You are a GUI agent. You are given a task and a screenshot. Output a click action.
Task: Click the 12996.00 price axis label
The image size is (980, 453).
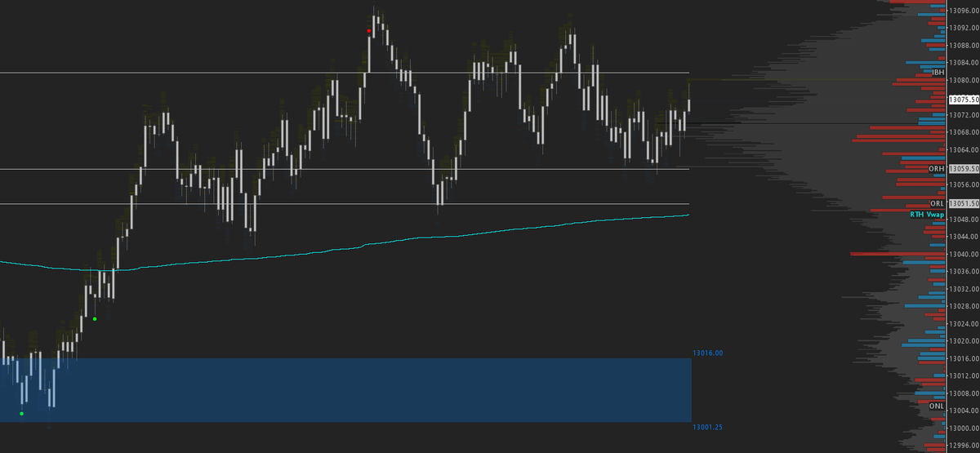964,445
